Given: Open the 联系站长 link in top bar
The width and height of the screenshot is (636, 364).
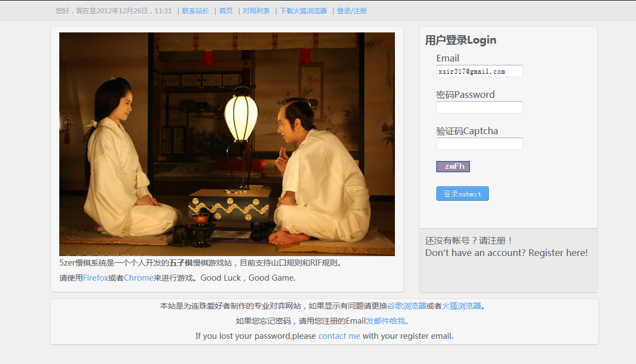Looking at the screenshot, I should pyautogui.click(x=196, y=11).
